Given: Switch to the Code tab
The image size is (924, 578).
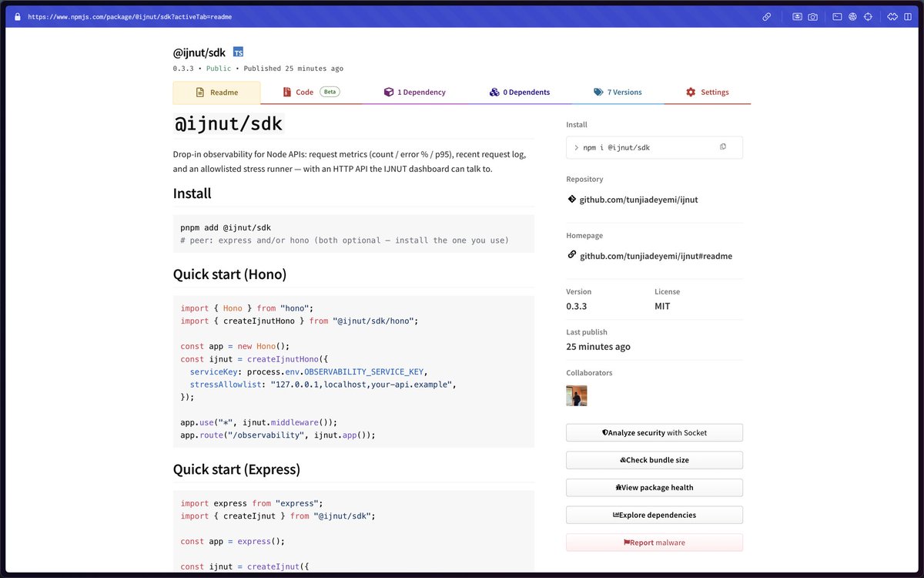Looking at the screenshot, I should (311, 92).
